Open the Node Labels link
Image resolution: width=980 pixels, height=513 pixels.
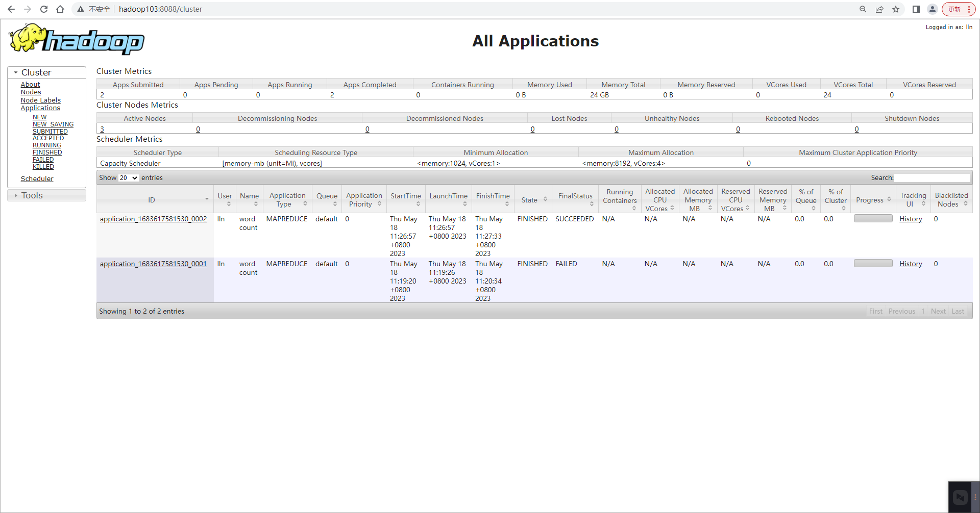(x=40, y=100)
